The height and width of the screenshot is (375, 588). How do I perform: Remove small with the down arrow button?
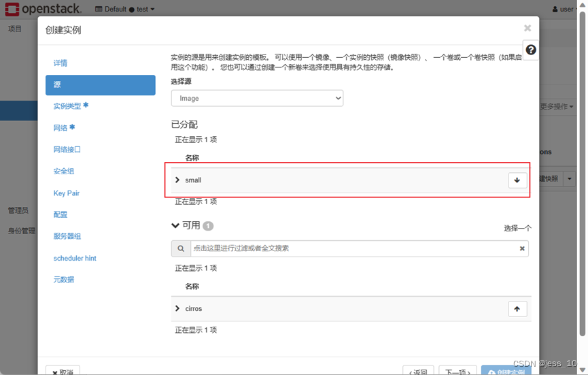(517, 180)
